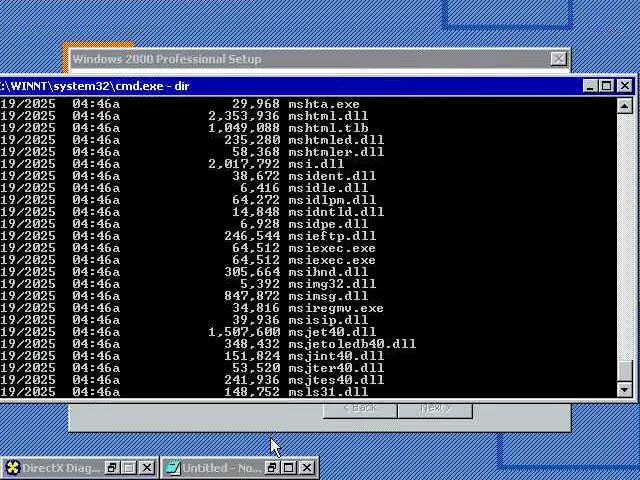Click the Next button in Setup window
Screen dimensions: 640x480
point(435,409)
